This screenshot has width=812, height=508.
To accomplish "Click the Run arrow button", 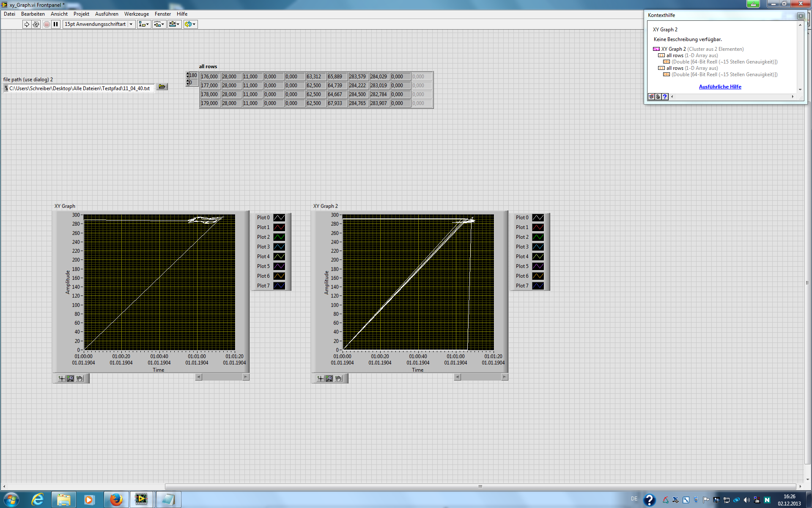I will point(27,24).
